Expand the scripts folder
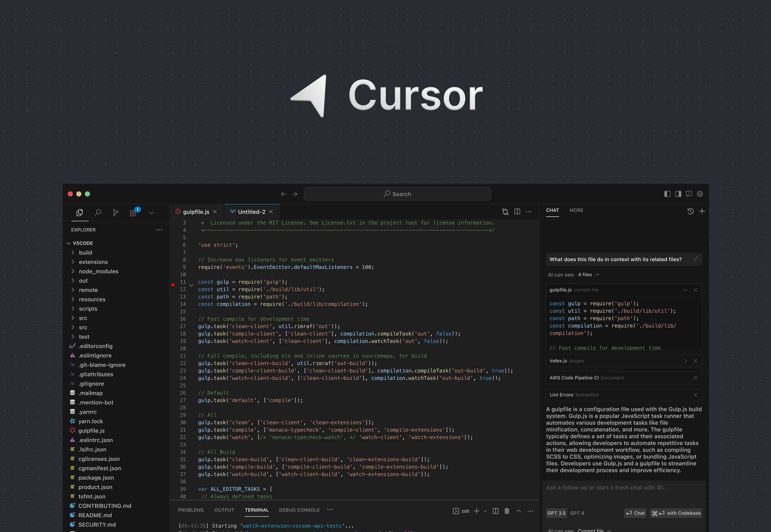The image size is (771, 532). click(73, 308)
